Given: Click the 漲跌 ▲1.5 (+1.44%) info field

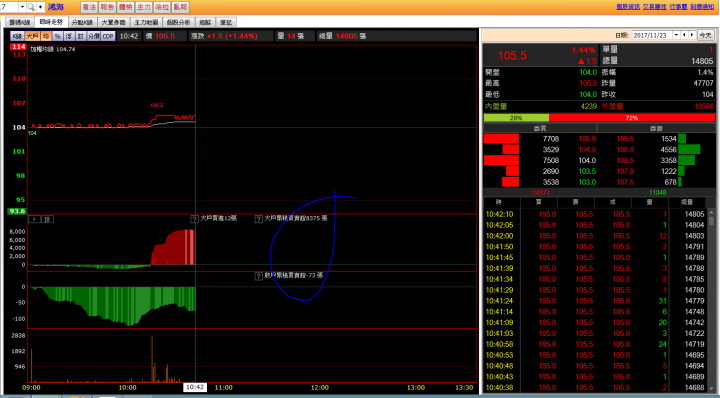Looking at the screenshot, I should tap(231, 36).
